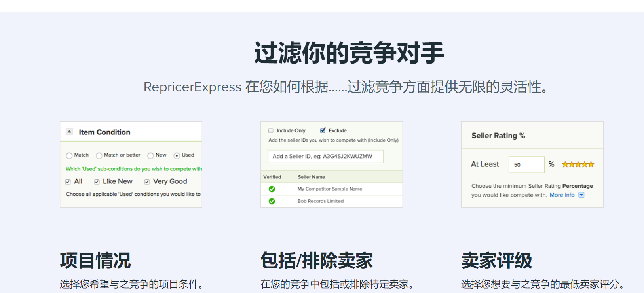Click the Seller Rating % panel title

coord(498,136)
